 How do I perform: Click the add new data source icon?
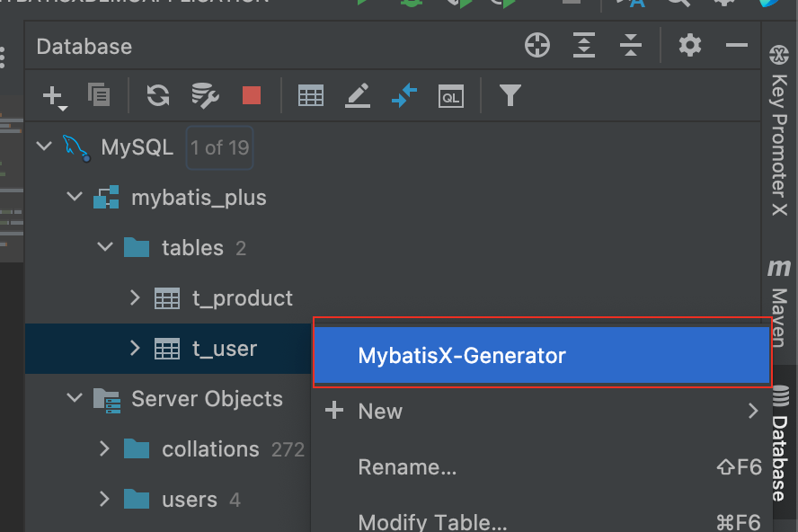55,95
